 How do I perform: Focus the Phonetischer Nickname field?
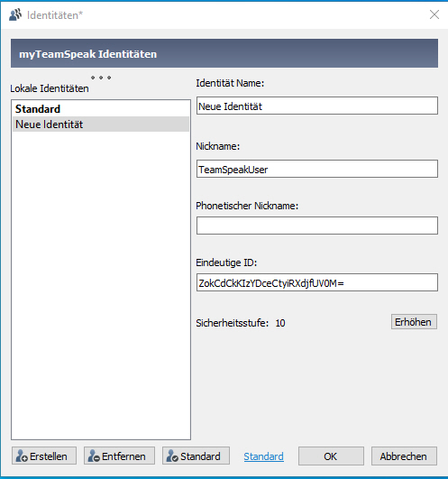(x=317, y=226)
